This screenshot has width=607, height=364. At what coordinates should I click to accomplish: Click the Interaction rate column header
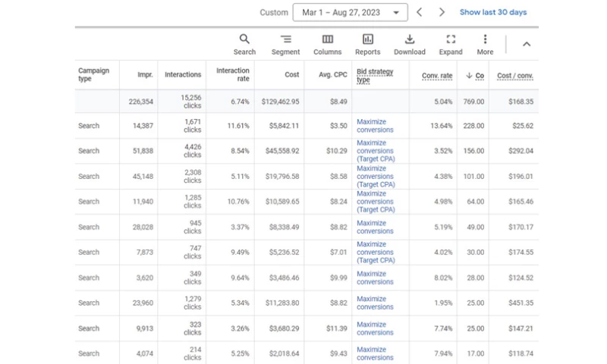(232, 75)
